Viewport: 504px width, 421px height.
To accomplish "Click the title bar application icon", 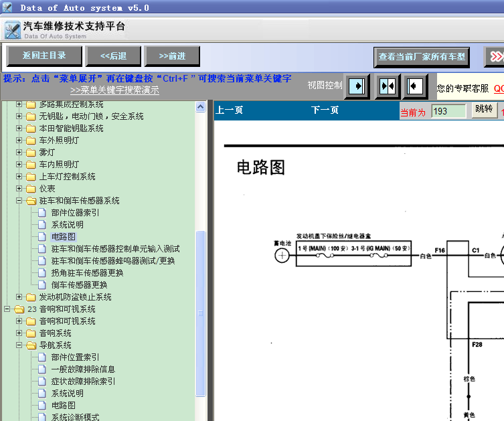I will click(7, 7).
